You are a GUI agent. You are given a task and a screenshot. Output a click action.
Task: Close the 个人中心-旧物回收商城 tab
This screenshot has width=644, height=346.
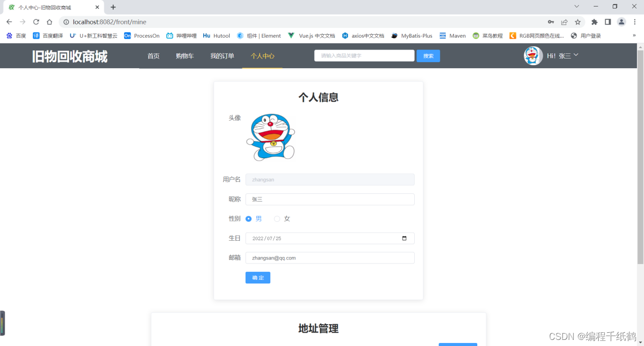point(97,7)
